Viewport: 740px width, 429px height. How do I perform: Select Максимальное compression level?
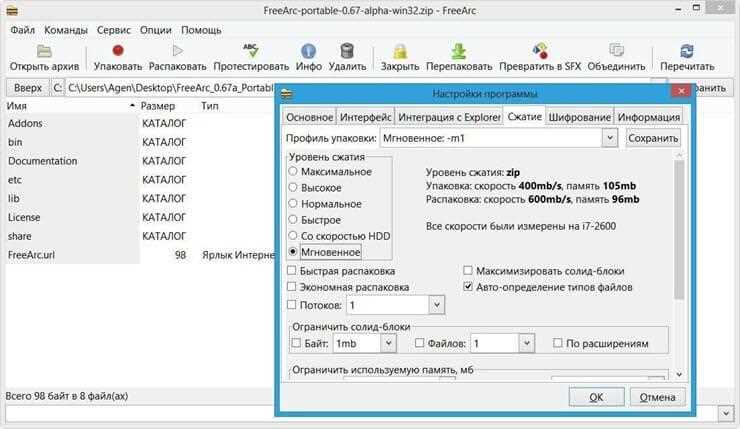coord(293,171)
